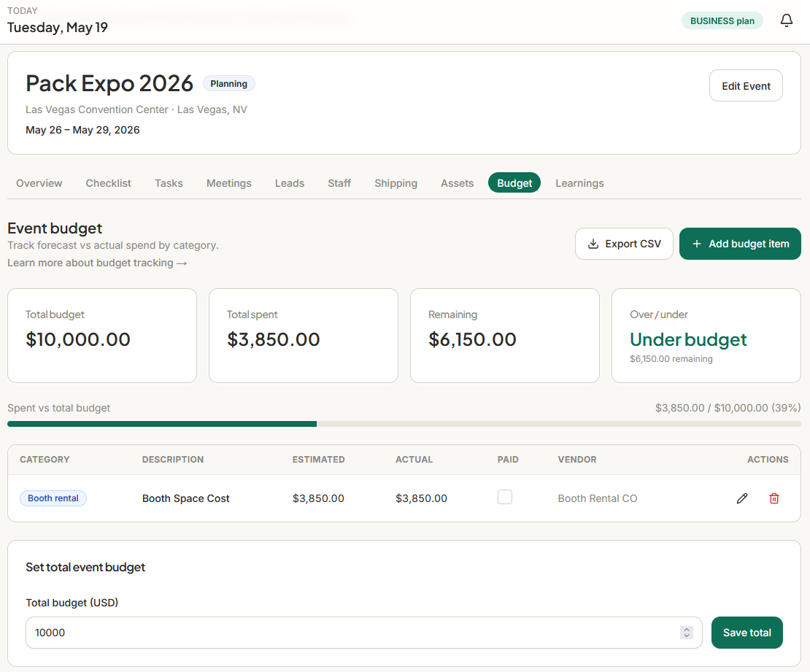Click the PAID column header
810x672 pixels.
point(508,460)
